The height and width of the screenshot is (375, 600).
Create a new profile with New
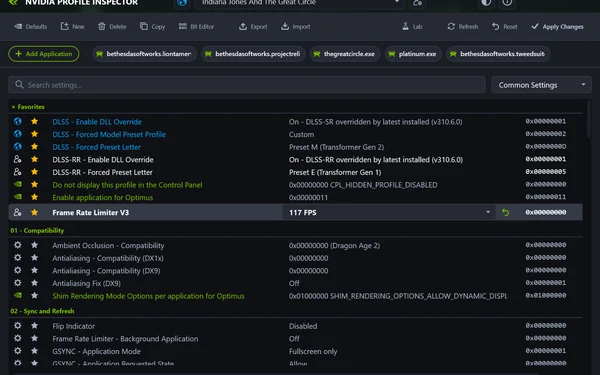coord(72,26)
